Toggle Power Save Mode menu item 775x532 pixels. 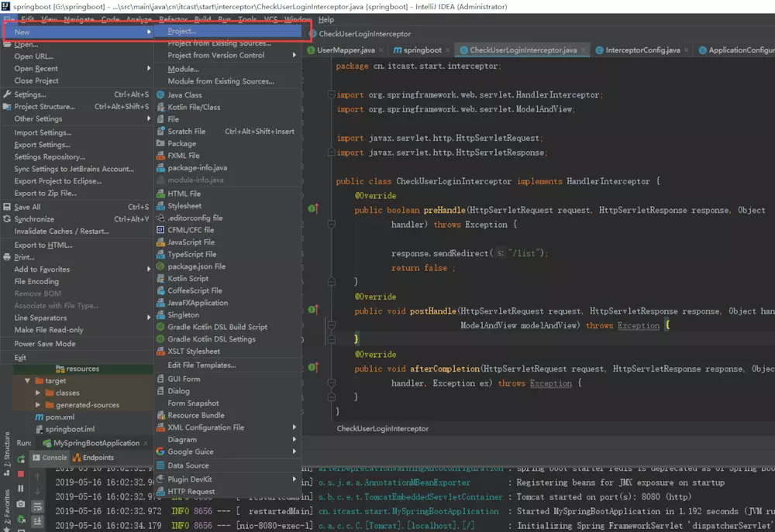77,344
